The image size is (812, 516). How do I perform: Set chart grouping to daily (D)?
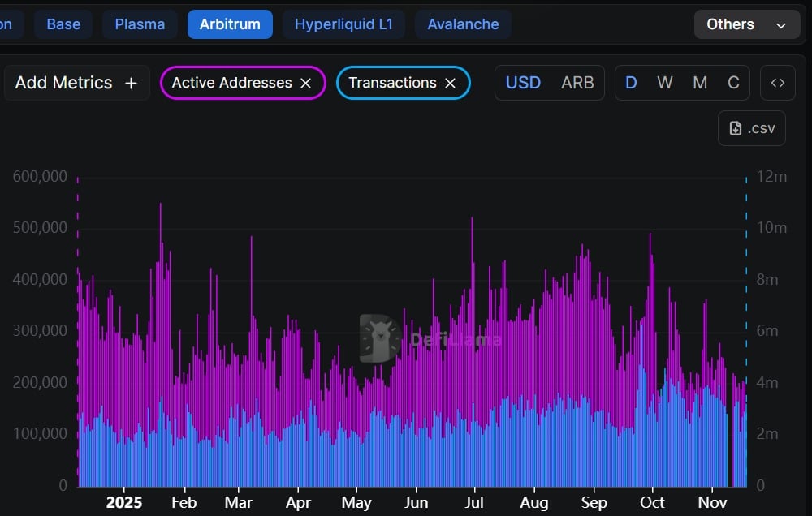(x=631, y=83)
